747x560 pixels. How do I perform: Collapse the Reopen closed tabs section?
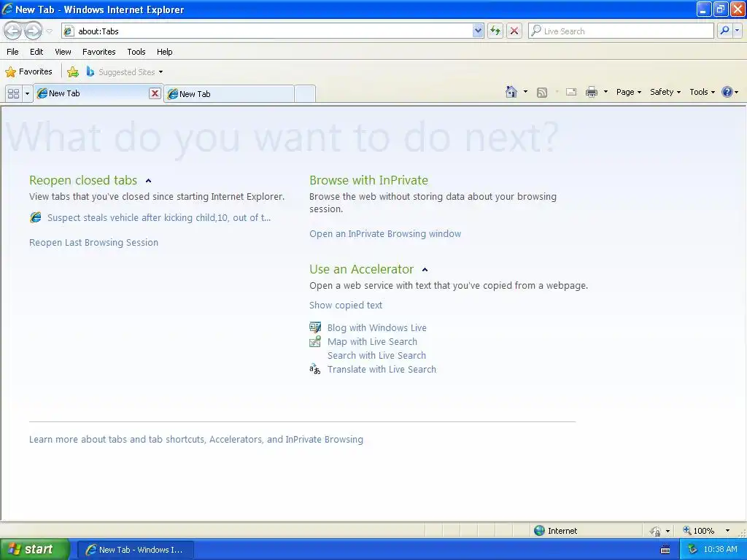pos(148,181)
